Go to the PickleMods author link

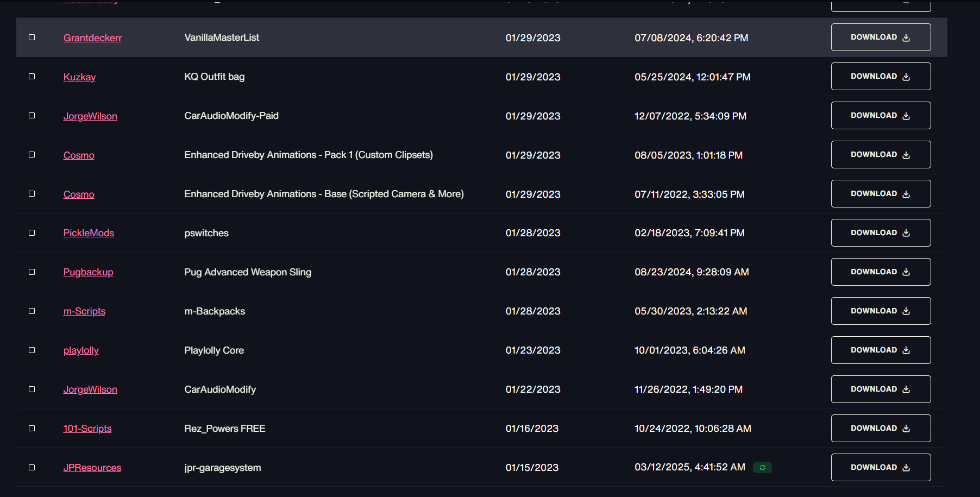(x=89, y=233)
